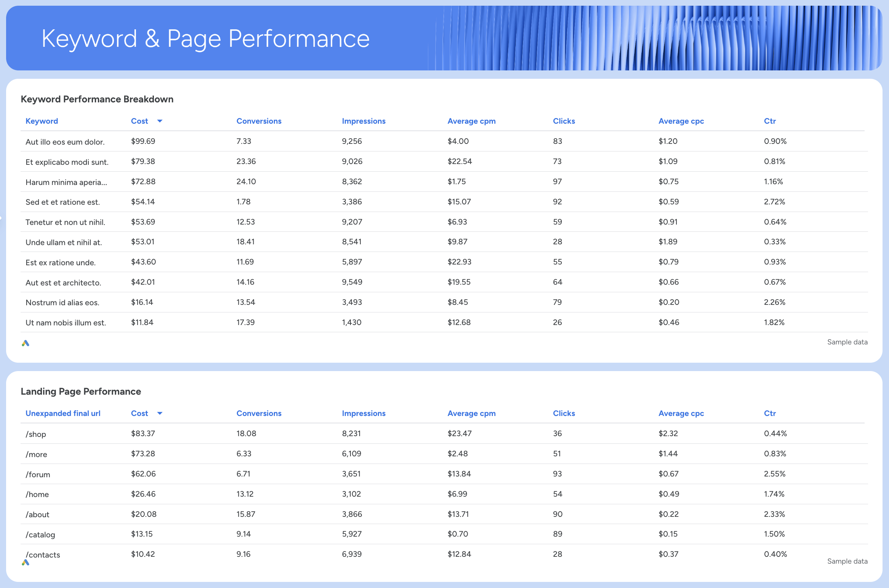This screenshot has height=588, width=889.
Task: Sort landing pages by the Conversions column
Action: (259, 413)
